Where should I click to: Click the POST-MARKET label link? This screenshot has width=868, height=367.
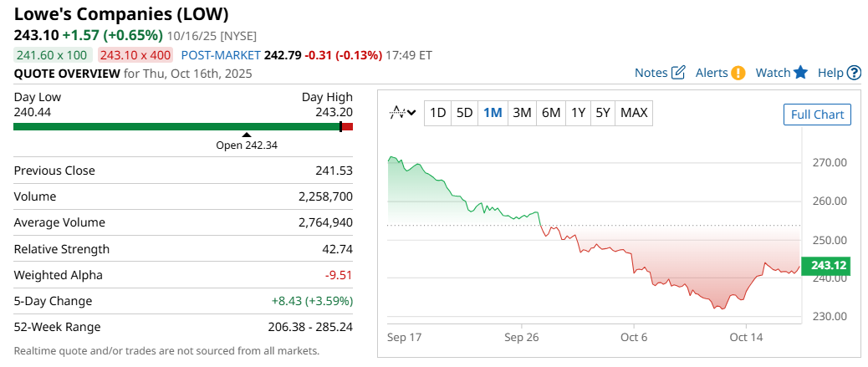point(220,55)
